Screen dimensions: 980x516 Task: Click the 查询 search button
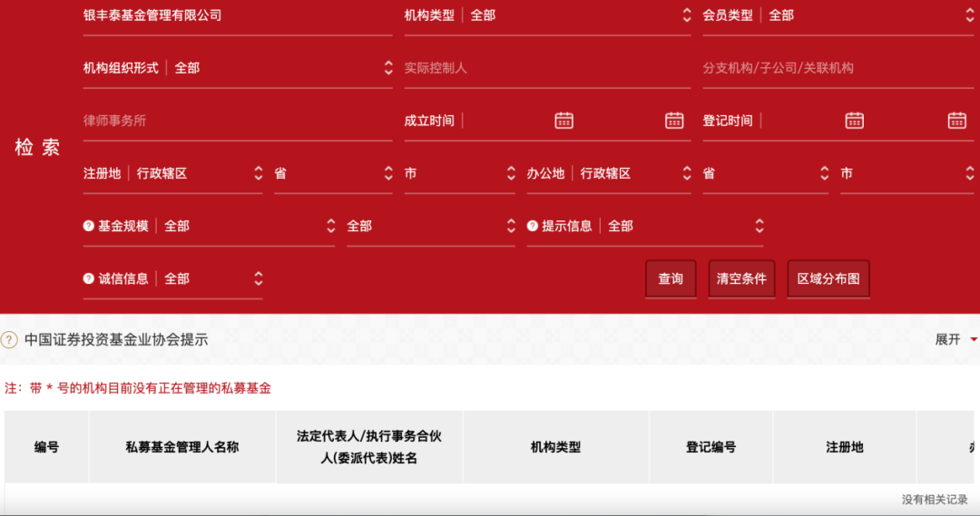click(x=671, y=279)
